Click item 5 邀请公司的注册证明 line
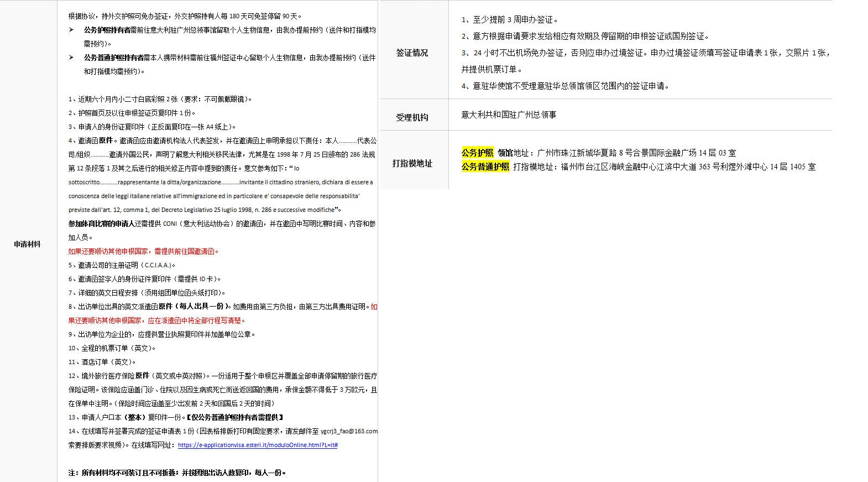This screenshot has width=868, height=482. tap(122, 265)
